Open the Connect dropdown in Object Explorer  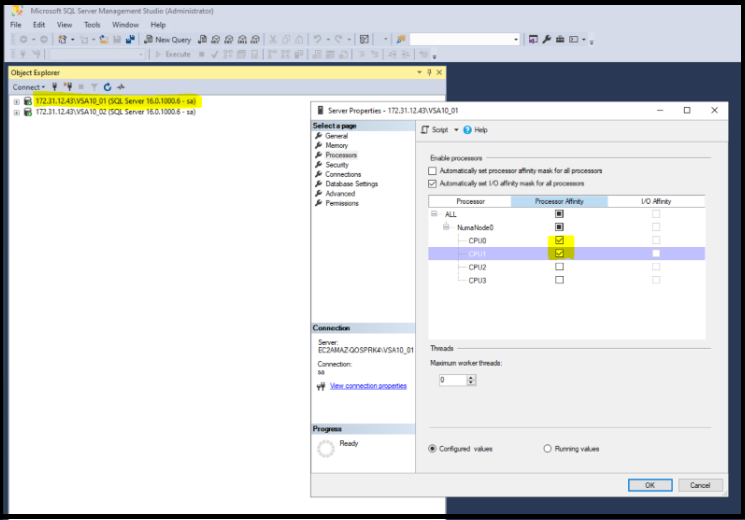(x=29, y=87)
